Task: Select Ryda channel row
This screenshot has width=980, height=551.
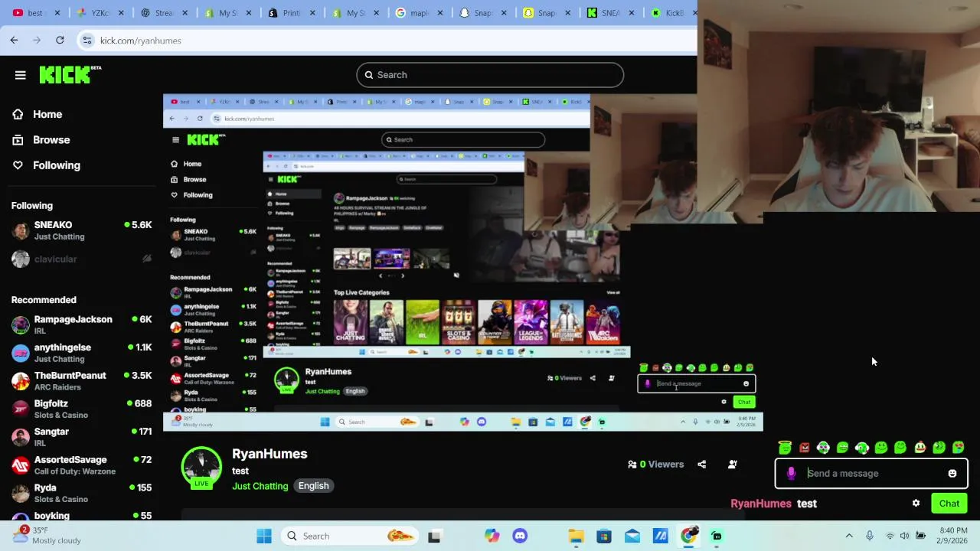Action: coord(81,493)
